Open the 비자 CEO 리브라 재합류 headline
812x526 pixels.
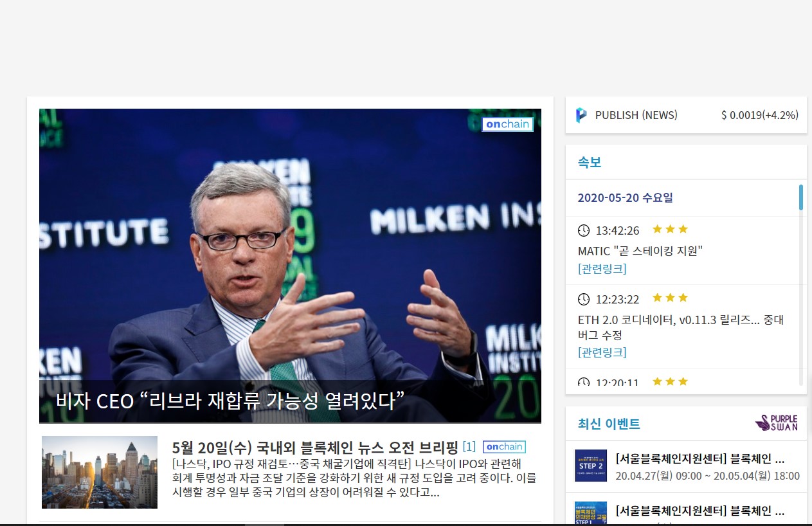(230, 401)
